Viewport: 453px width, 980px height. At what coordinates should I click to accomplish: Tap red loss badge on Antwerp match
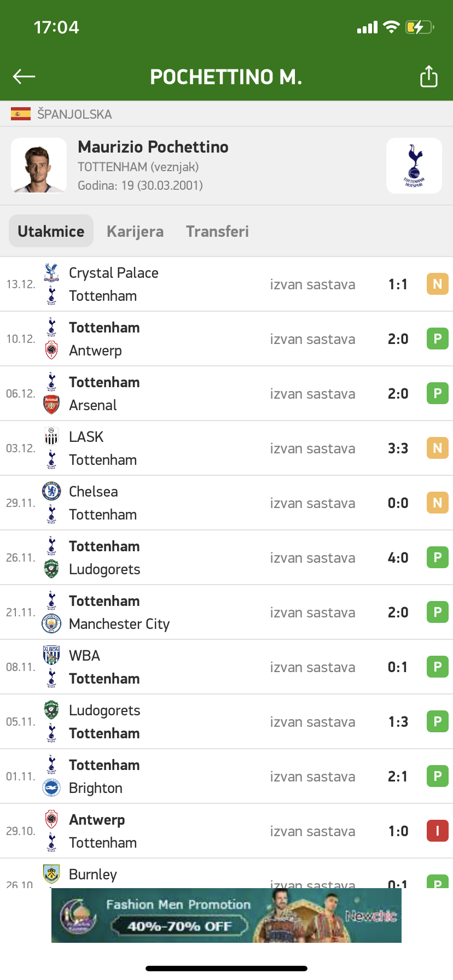coord(437,831)
